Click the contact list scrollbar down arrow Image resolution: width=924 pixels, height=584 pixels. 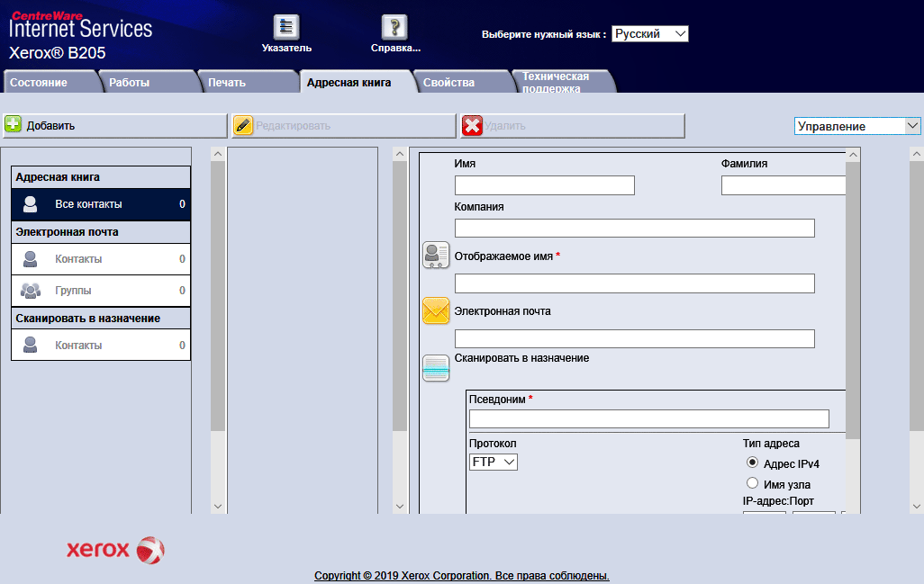click(400, 507)
